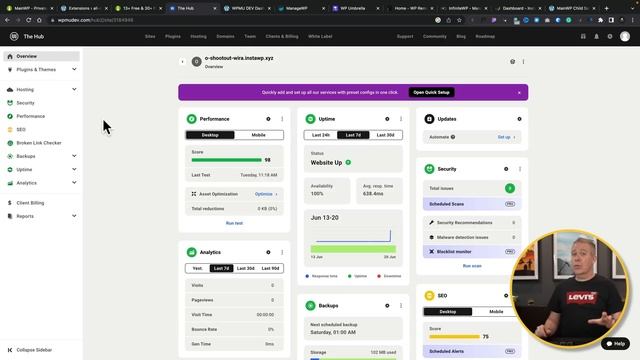Click the SEO score progress bar
Image resolution: width=640 pixels, height=360 pixels.
point(454,337)
